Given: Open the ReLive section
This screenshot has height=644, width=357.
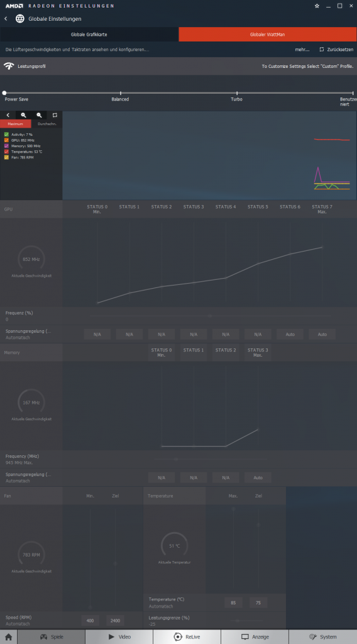Looking at the screenshot, I should 187,637.
